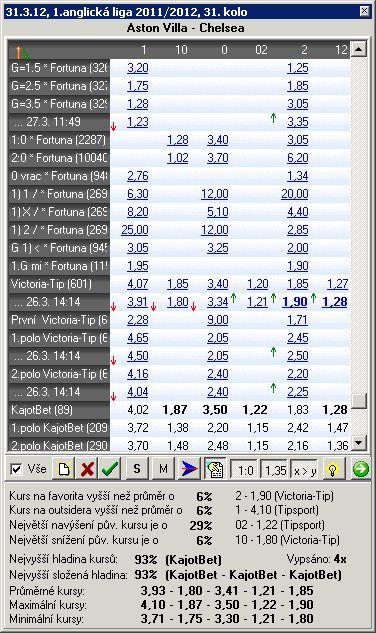376x633 pixels.
Task: Click the 1,90 odds in the Victoria-Tip 26.3. row
Action: (x=295, y=302)
